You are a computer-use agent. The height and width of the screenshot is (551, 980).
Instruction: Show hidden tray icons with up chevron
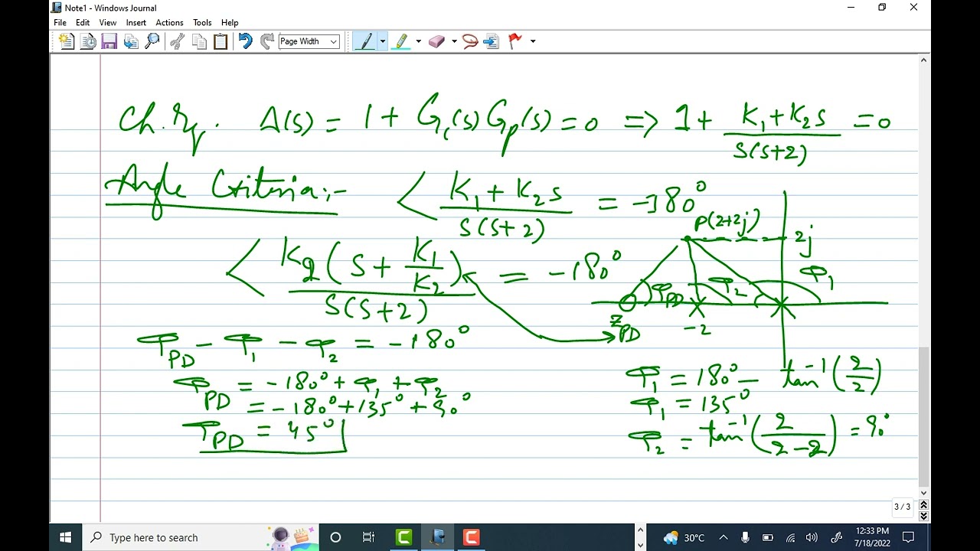click(724, 538)
